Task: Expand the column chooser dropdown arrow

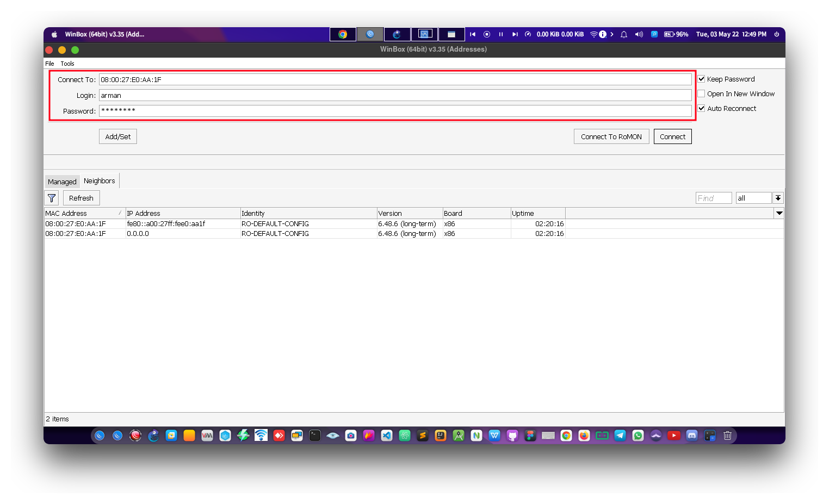Action: 779,214
